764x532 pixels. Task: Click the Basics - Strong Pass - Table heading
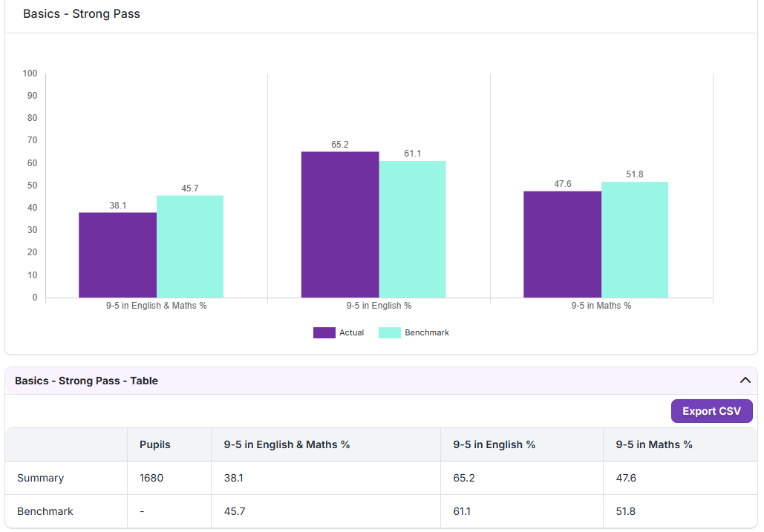pos(86,381)
